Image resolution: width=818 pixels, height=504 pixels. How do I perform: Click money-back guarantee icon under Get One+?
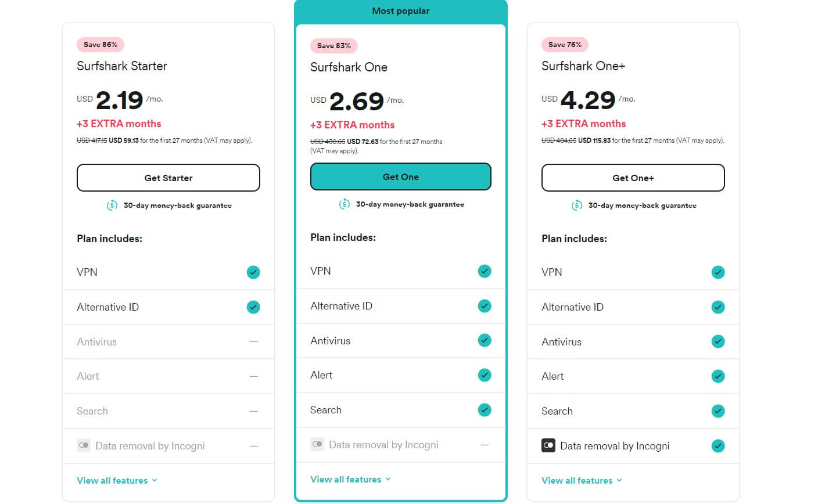(577, 206)
